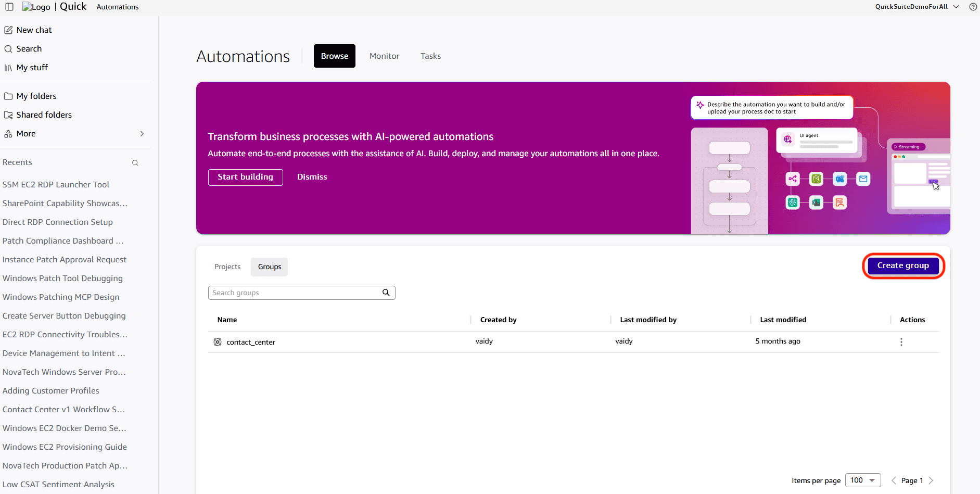Image resolution: width=980 pixels, height=494 pixels.
Task: Open recent Create Server Button Debugging
Action: (64, 316)
